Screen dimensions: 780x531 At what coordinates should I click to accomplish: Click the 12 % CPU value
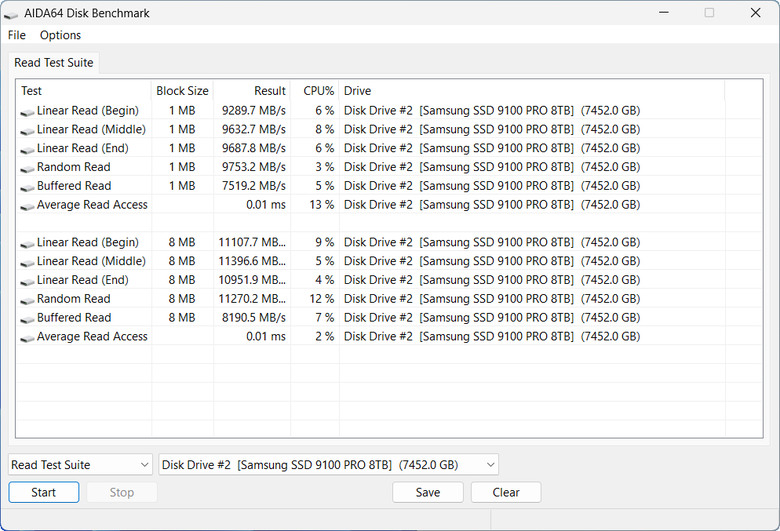(x=321, y=299)
